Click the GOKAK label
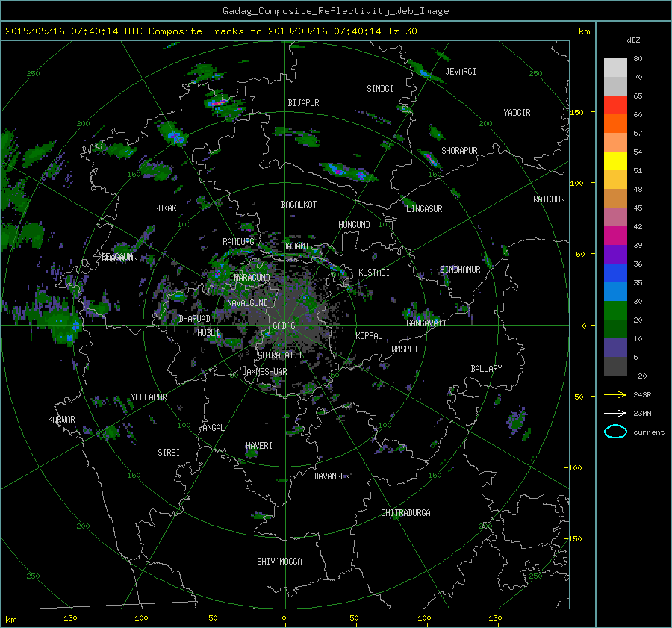This screenshot has width=672, height=628. point(165,208)
